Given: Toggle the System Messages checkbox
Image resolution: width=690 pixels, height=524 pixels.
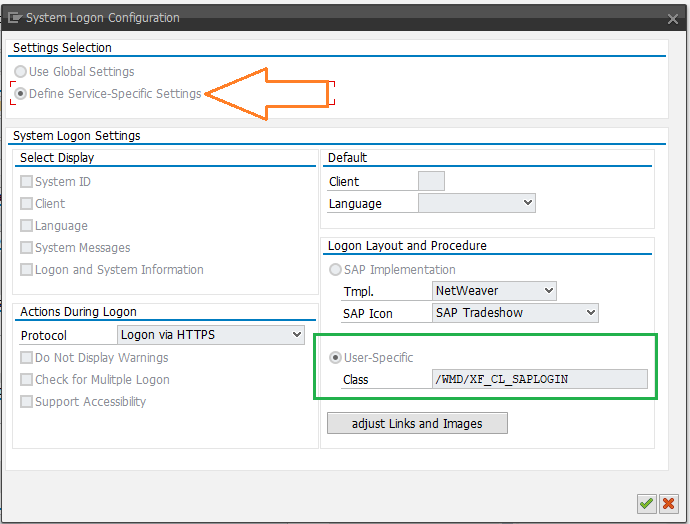Looking at the screenshot, I should (27, 248).
